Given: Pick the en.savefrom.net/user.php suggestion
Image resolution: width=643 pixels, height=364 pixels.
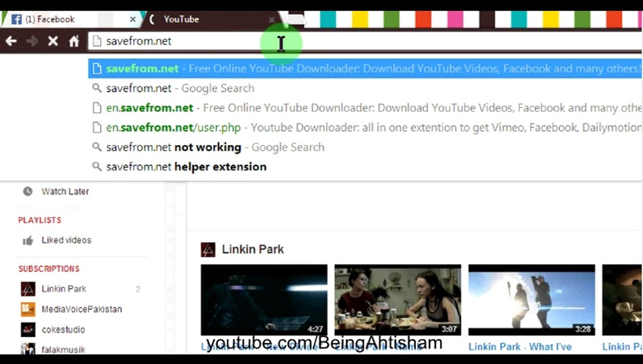Looking at the screenshot, I should click(365, 127).
